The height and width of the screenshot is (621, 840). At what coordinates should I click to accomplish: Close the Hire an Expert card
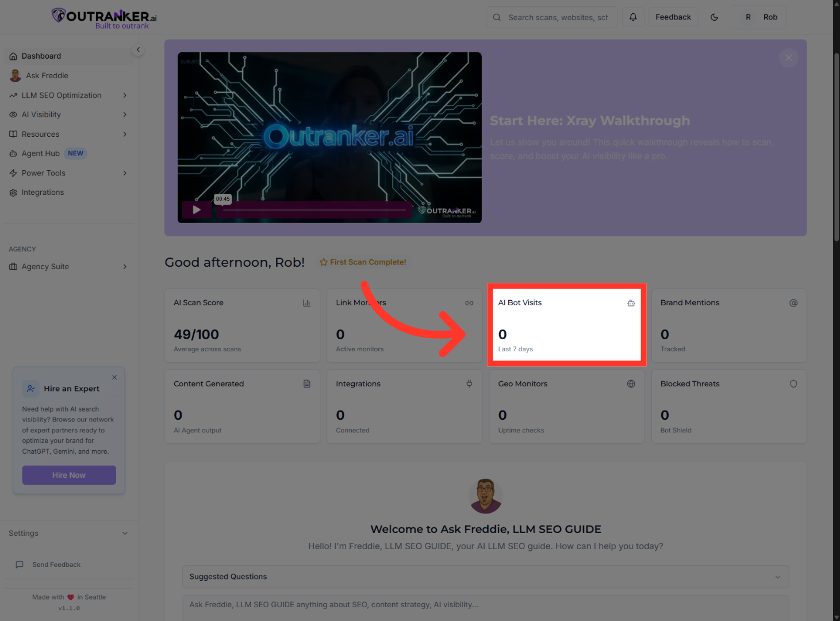tap(114, 377)
